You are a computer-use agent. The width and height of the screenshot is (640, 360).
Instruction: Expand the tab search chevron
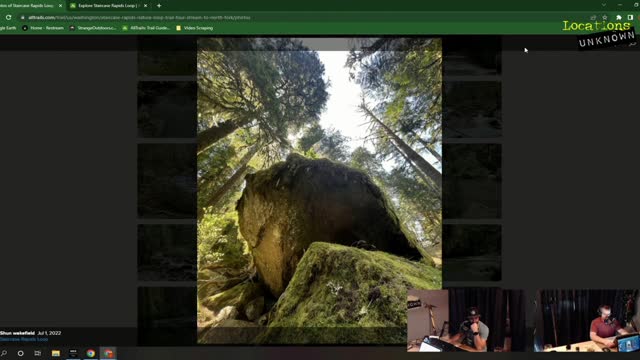(x=604, y=5)
